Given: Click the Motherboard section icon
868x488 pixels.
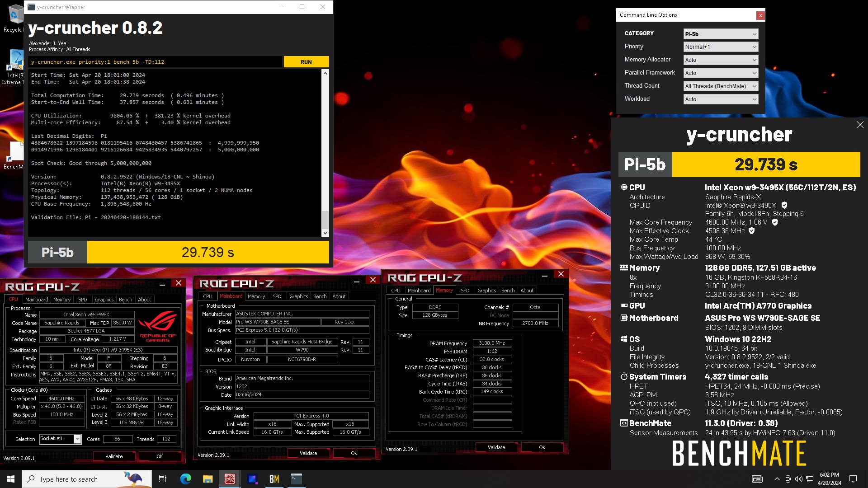Looking at the screenshot, I should coord(624,318).
